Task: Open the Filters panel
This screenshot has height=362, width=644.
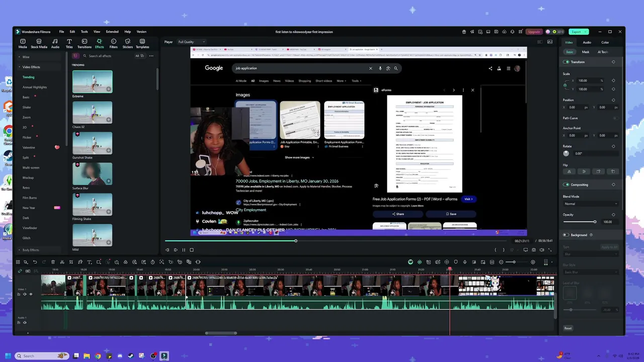Action: pyautogui.click(x=114, y=44)
